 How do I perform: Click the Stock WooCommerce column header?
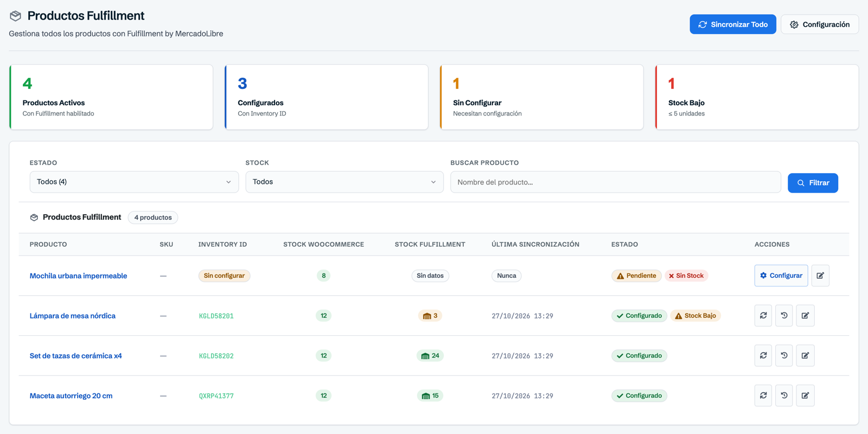point(324,245)
